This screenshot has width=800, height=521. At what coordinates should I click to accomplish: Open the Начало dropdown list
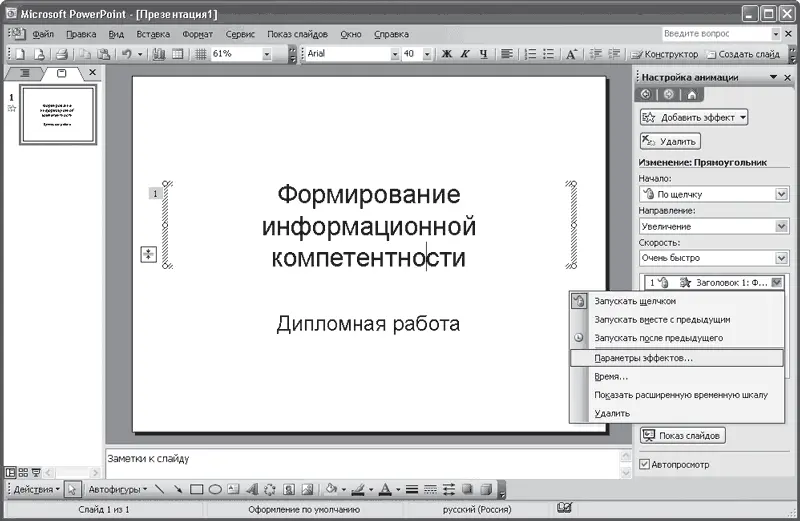coord(781,194)
